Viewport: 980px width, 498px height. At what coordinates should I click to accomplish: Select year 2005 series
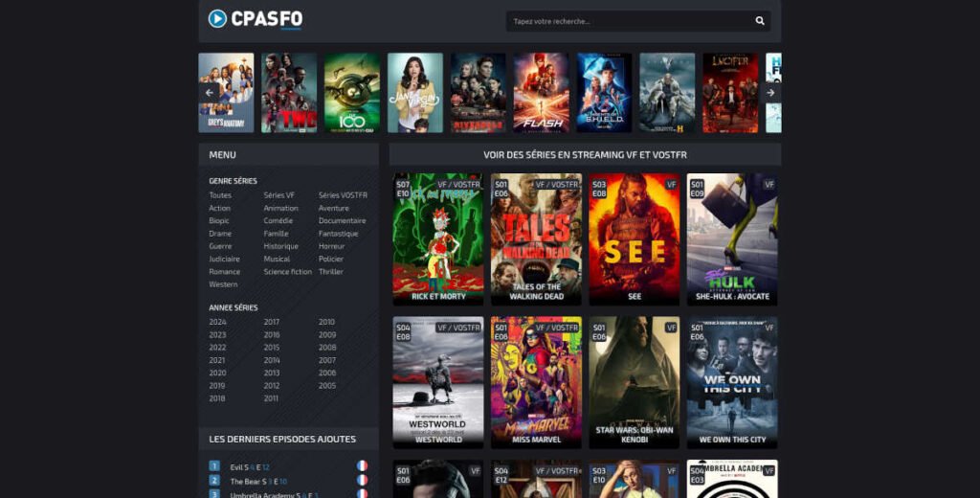point(327,386)
